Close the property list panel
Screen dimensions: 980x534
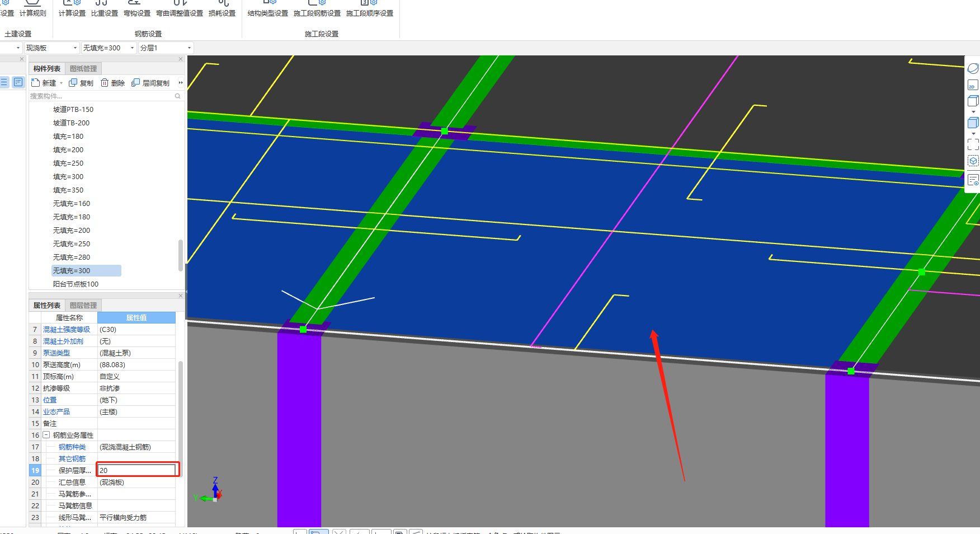181,296
